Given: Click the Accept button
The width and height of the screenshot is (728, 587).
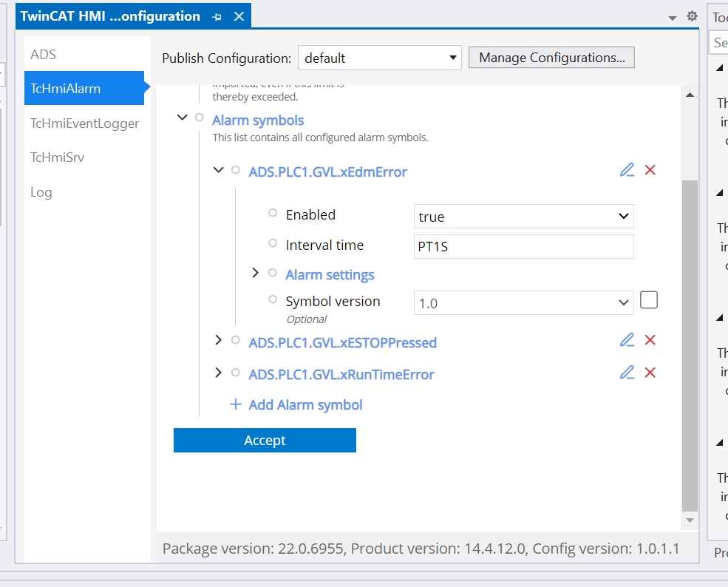Looking at the screenshot, I should tap(265, 441).
